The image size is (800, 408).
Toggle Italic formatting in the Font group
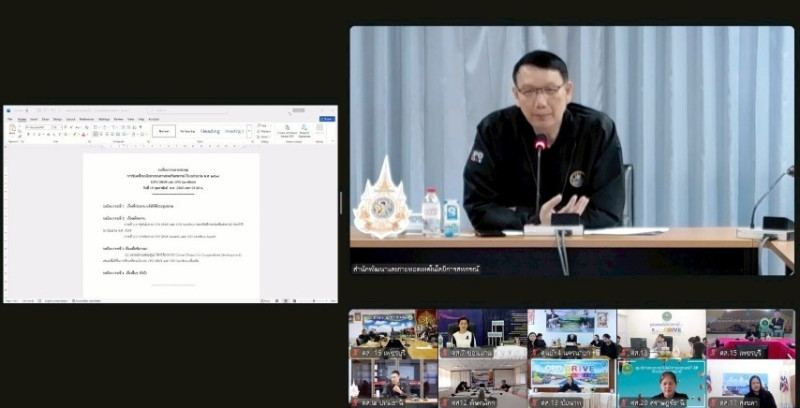[x=29, y=134]
